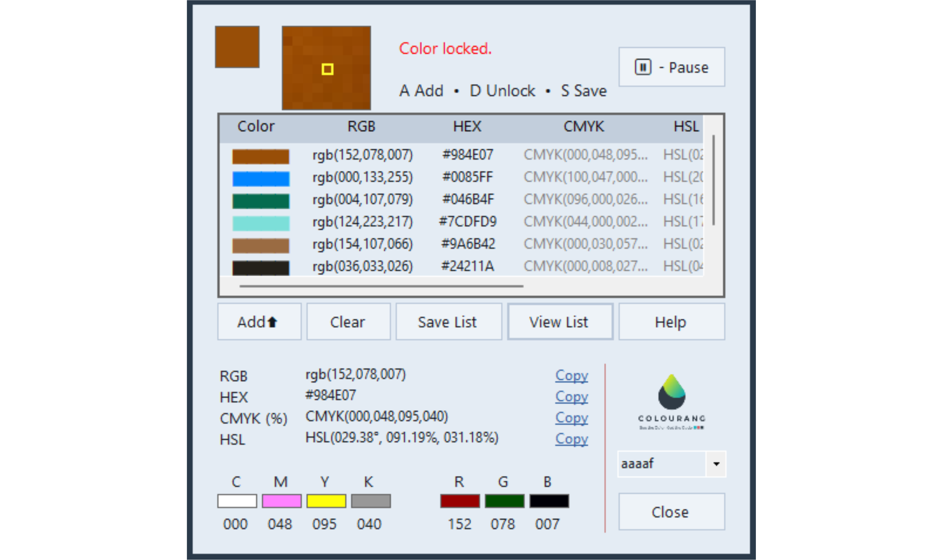Click the horizontal scrollbar of color list
The height and width of the screenshot is (560, 943).
381,286
